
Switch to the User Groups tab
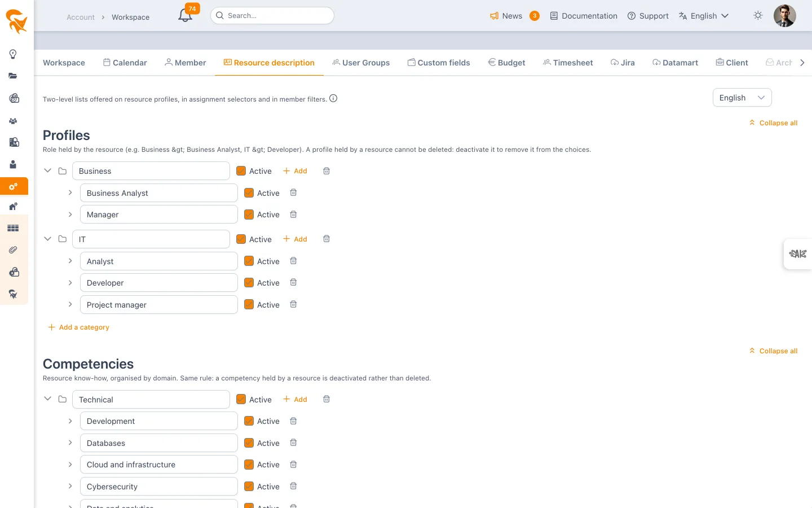(x=361, y=63)
